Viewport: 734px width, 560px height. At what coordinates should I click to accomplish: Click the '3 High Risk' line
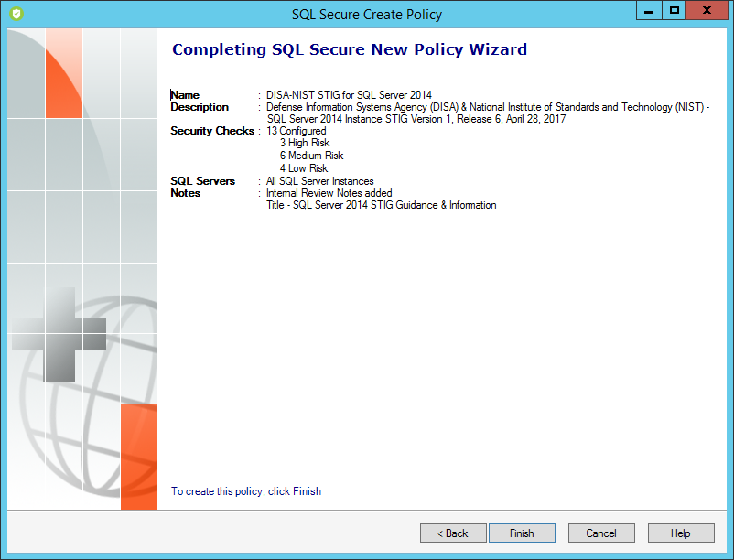pos(305,143)
